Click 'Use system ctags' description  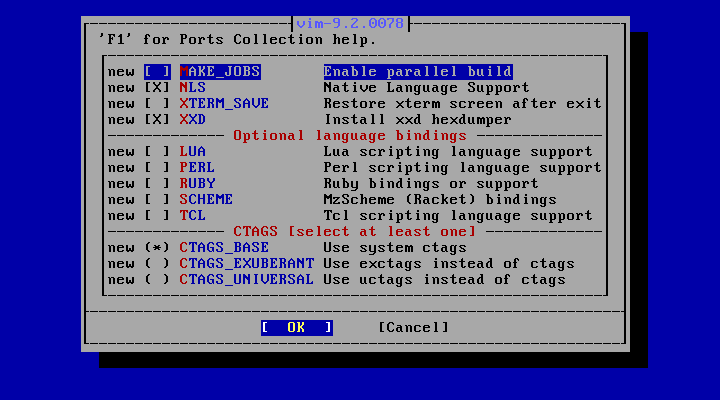[395, 248]
